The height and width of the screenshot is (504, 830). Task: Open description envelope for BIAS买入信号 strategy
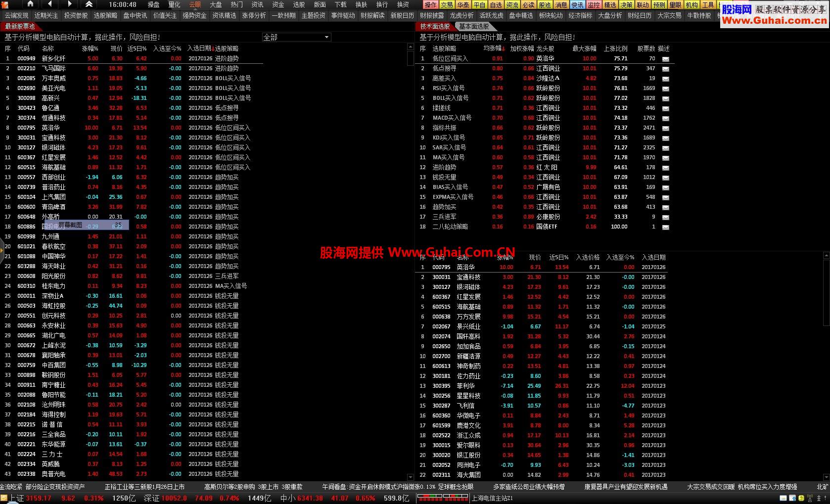pyautogui.click(x=665, y=187)
